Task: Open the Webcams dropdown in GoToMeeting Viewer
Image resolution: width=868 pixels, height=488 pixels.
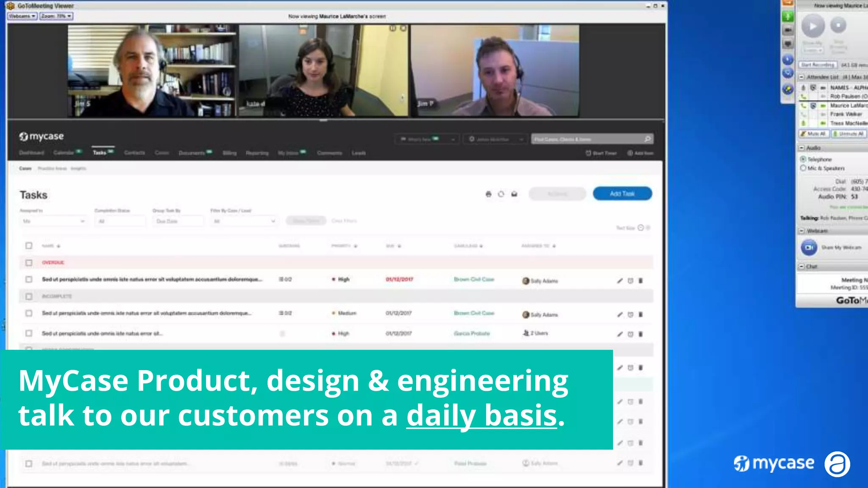Action: [22, 16]
